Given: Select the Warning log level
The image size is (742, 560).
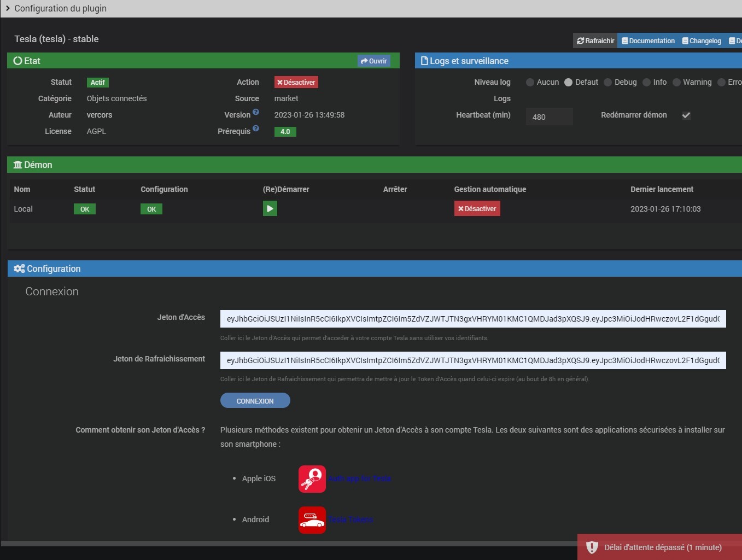Looking at the screenshot, I should click(676, 83).
